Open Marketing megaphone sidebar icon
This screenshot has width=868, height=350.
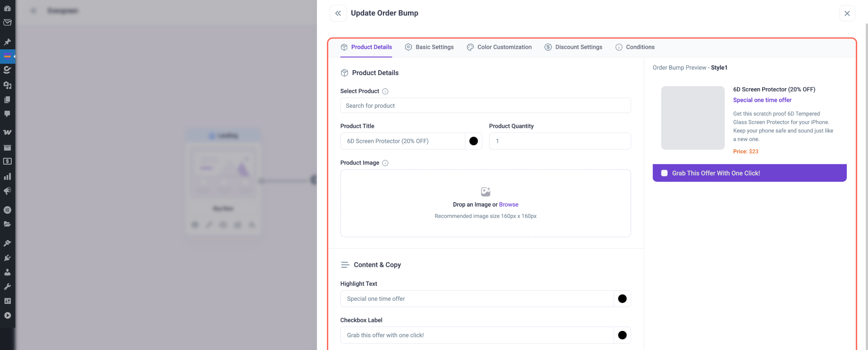click(x=7, y=191)
